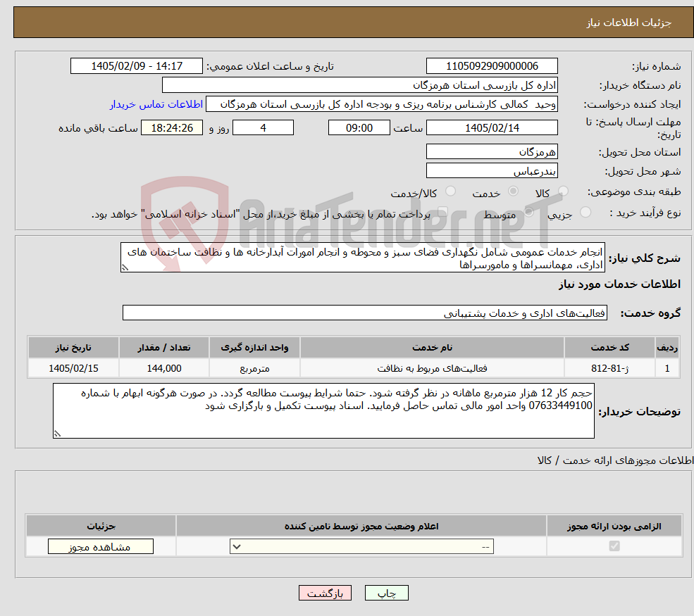This screenshot has width=694, height=616.
Task: Click the جزئیات اطلاعات نیاز page title
Action: tap(629, 23)
